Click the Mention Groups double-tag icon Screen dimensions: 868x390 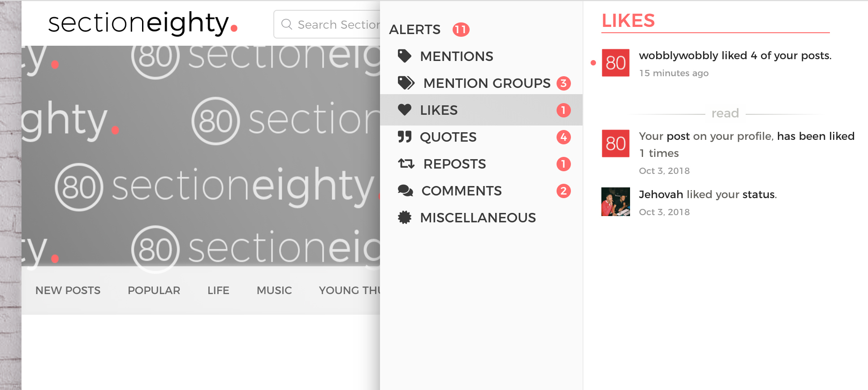(x=406, y=83)
